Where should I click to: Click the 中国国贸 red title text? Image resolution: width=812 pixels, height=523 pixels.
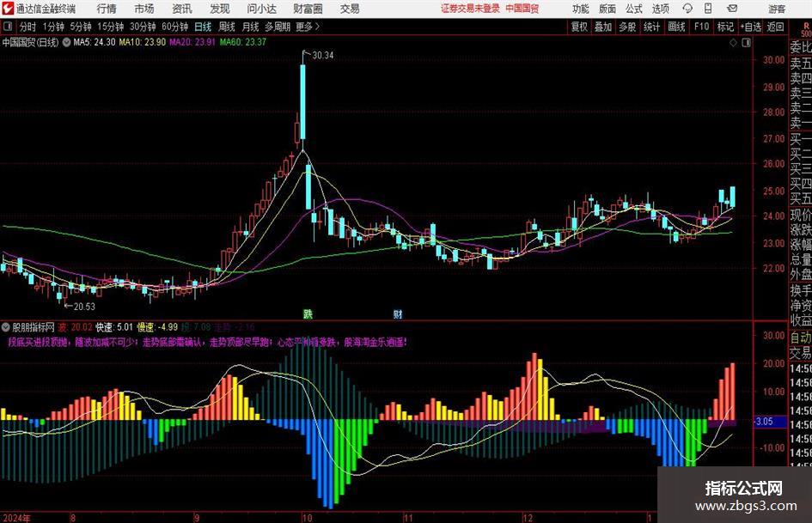(x=522, y=9)
